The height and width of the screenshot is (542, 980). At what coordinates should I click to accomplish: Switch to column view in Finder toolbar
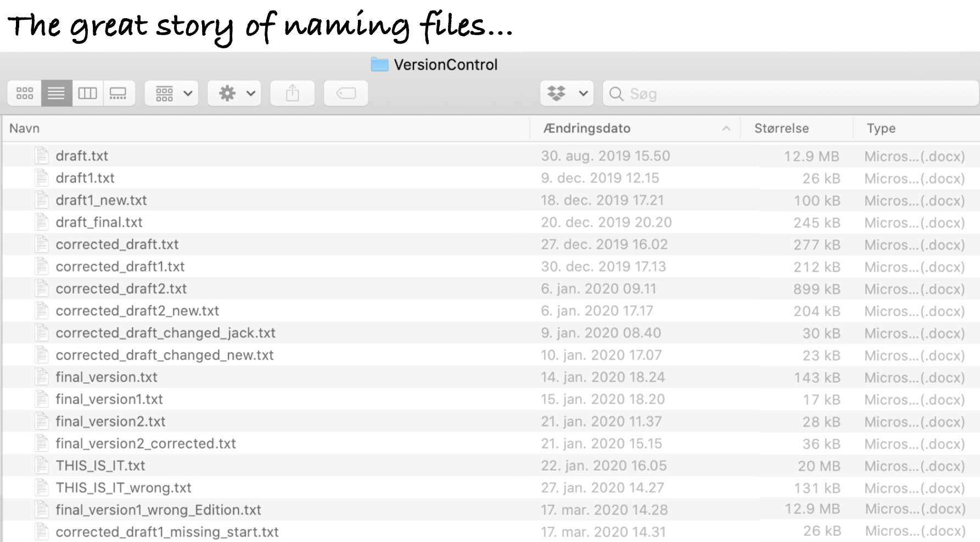(x=88, y=93)
